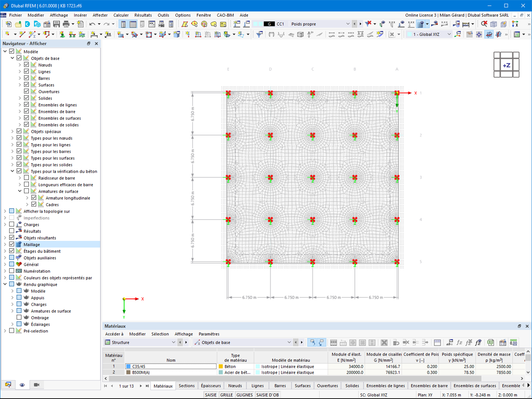Viewport: 532px width, 399px height.
Task: Toggle SAISIE D'OB in the status bar
Action: click(x=267, y=395)
